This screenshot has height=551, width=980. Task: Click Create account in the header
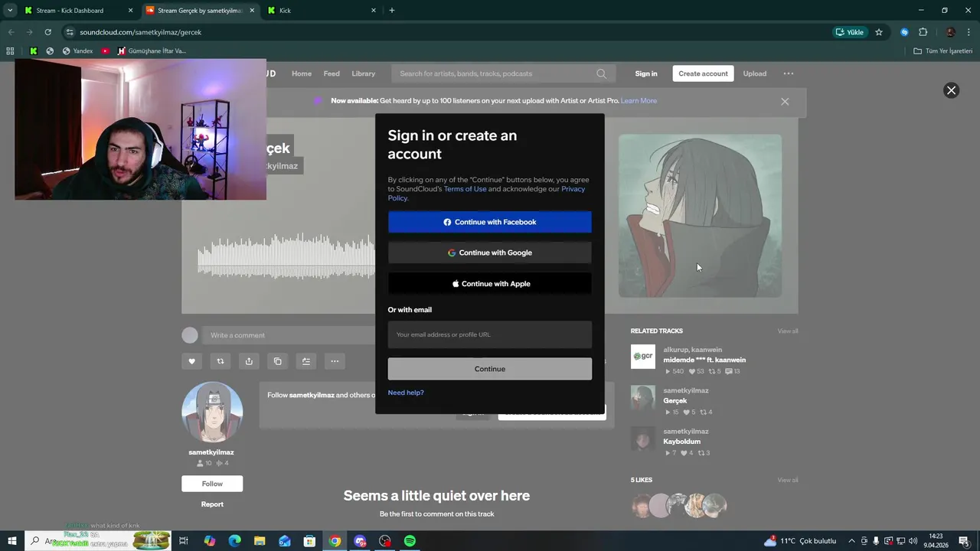point(703,73)
